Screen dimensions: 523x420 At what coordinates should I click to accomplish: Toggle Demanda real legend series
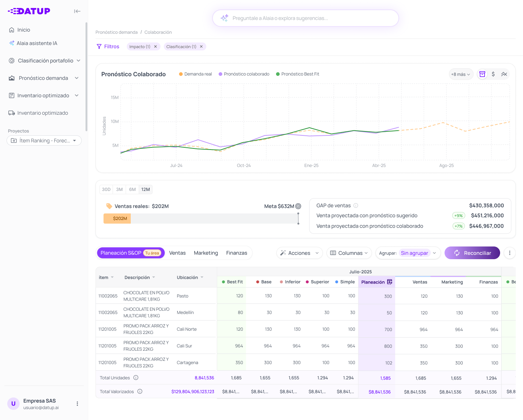(x=195, y=74)
